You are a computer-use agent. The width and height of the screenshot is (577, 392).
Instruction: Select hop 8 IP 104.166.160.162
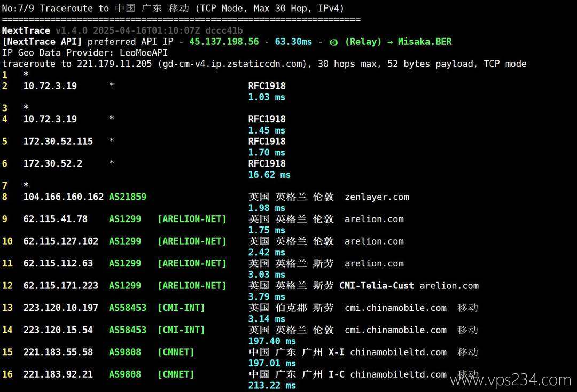pos(63,197)
